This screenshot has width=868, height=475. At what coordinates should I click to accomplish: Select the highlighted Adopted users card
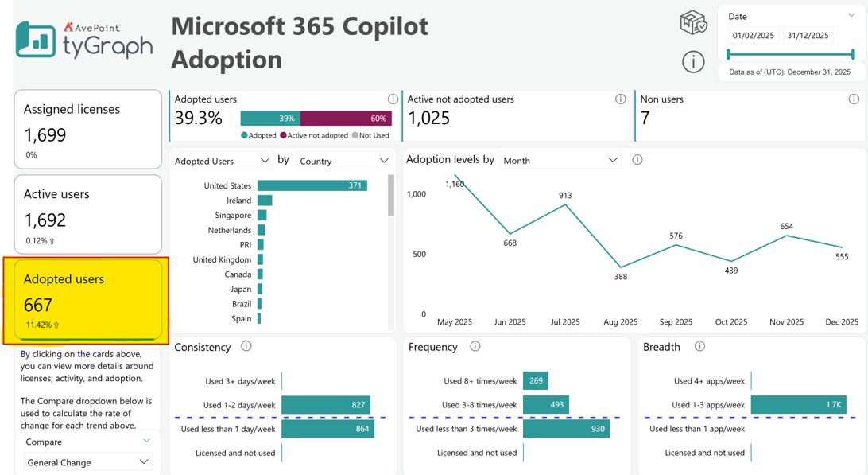[88, 300]
